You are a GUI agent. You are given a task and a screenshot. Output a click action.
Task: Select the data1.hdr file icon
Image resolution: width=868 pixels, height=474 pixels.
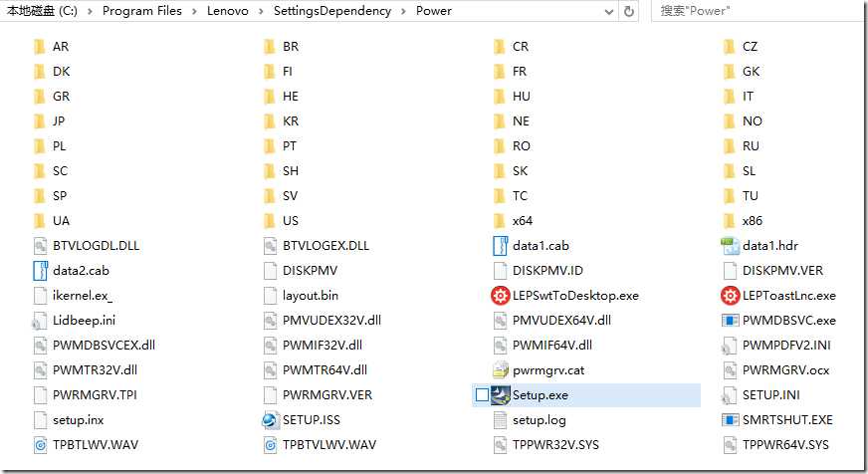coord(731,245)
